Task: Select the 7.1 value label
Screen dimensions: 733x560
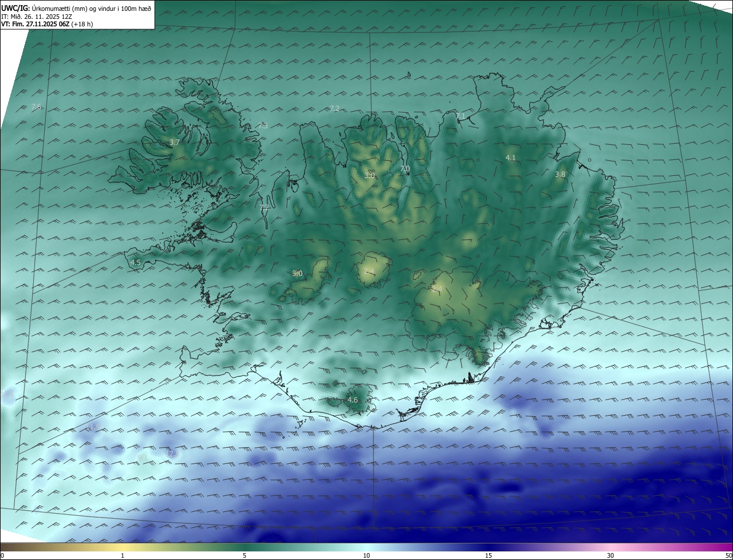Action: click(460, 116)
